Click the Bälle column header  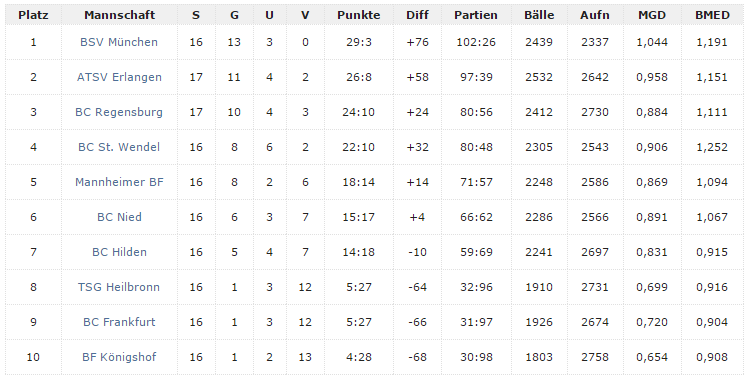coord(539,15)
